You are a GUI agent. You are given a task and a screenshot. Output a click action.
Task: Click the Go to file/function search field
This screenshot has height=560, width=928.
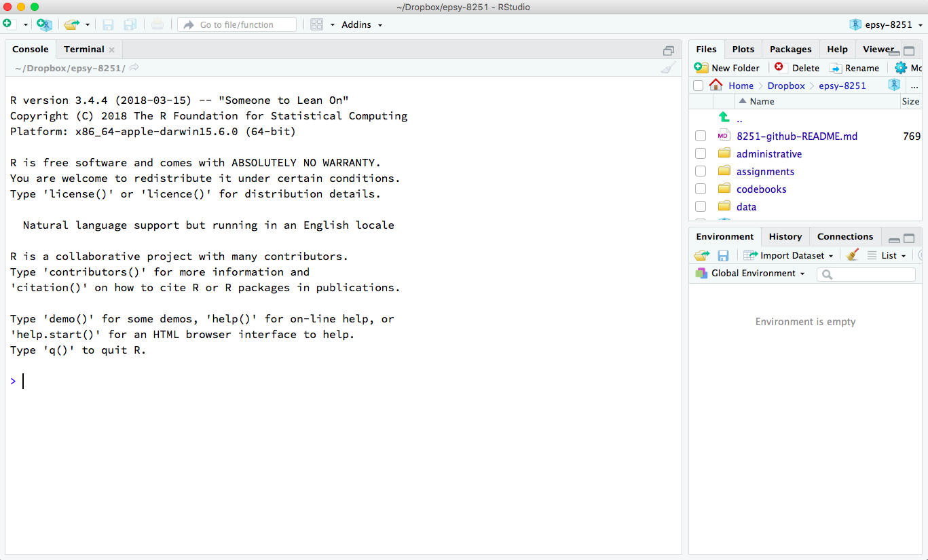pyautogui.click(x=238, y=24)
